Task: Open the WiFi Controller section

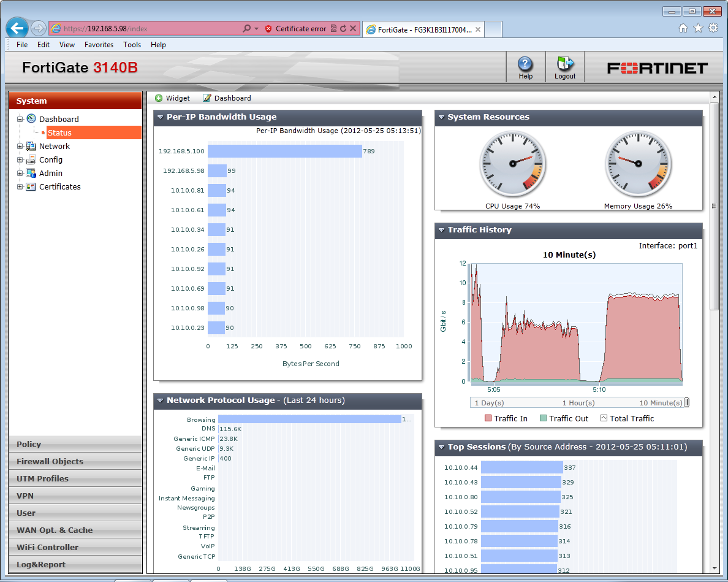Action: pos(75,547)
